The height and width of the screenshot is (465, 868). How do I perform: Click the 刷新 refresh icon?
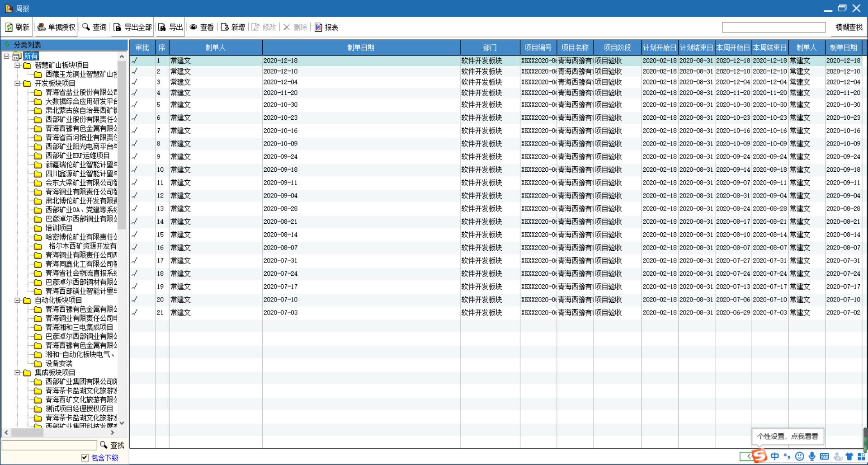(9, 28)
